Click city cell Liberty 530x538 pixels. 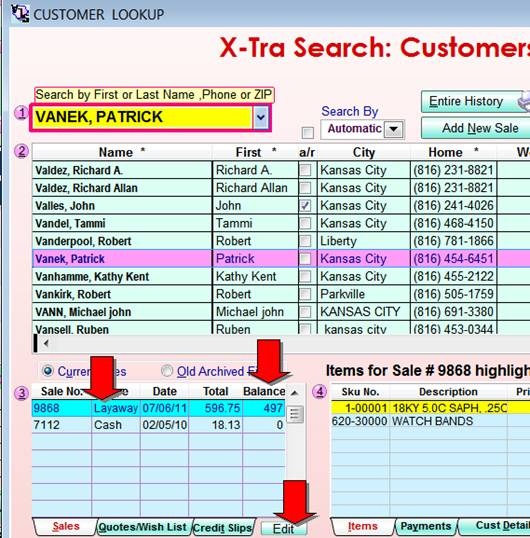pos(364,241)
